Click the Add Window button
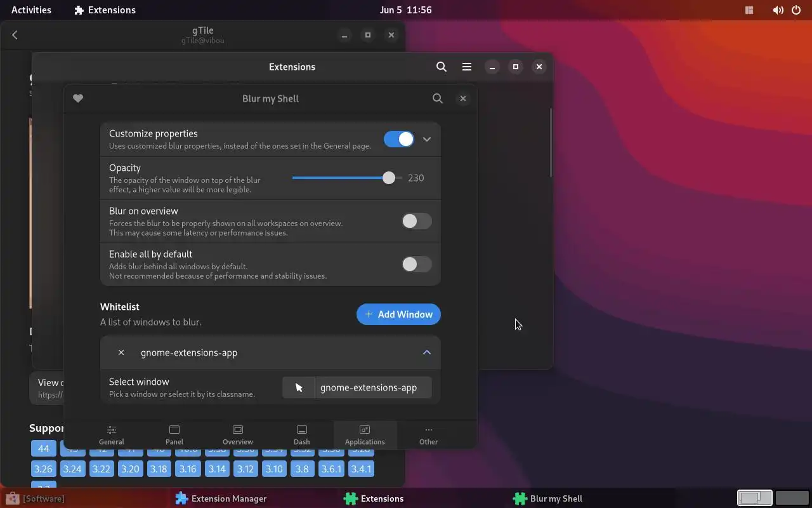This screenshot has width=812, height=508. (398, 314)
